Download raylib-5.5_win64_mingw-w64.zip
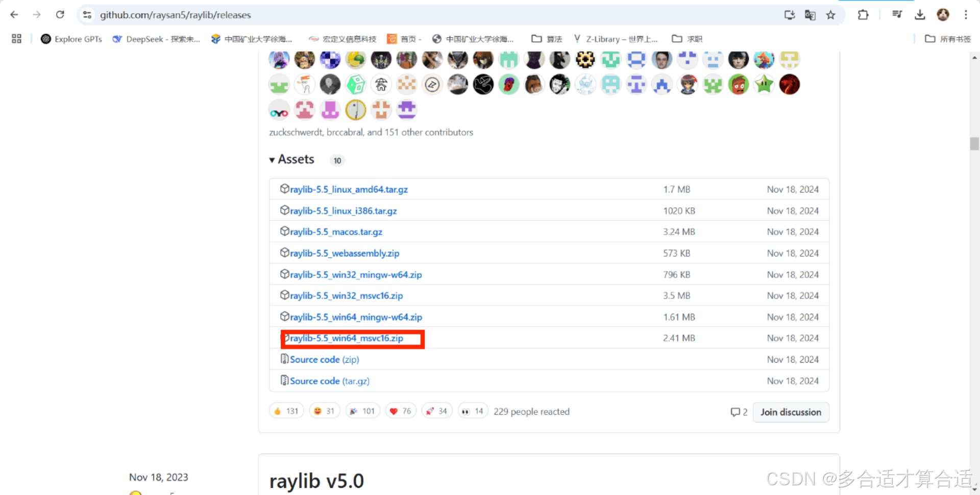980x495 pixels. coord(356,317)
